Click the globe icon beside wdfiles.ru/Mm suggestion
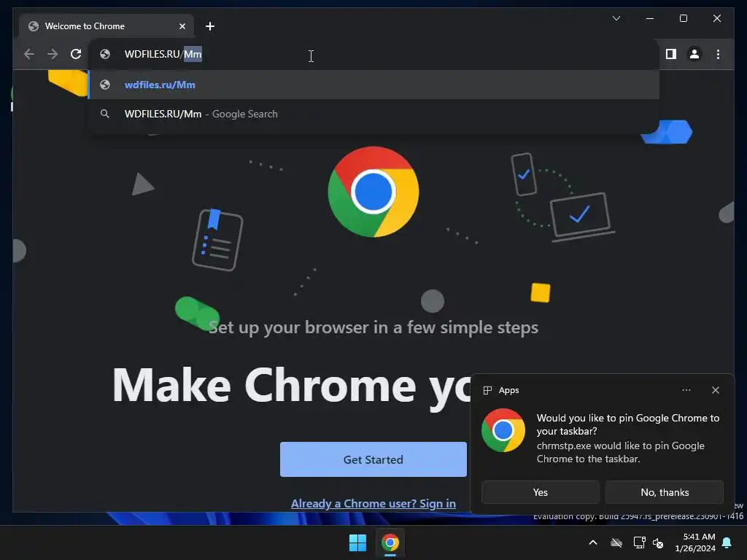Viewport: 747px width, 560px height. pos(105,85)
